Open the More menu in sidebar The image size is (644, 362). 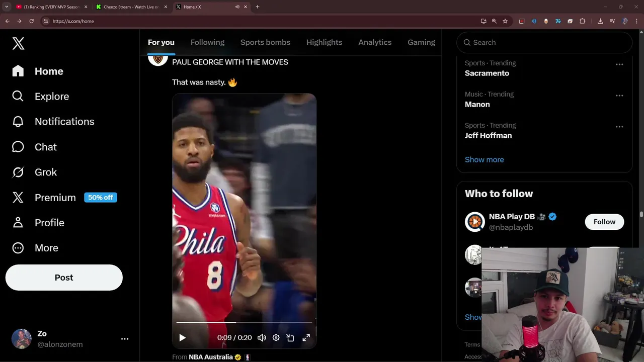[x=35, y=248]
